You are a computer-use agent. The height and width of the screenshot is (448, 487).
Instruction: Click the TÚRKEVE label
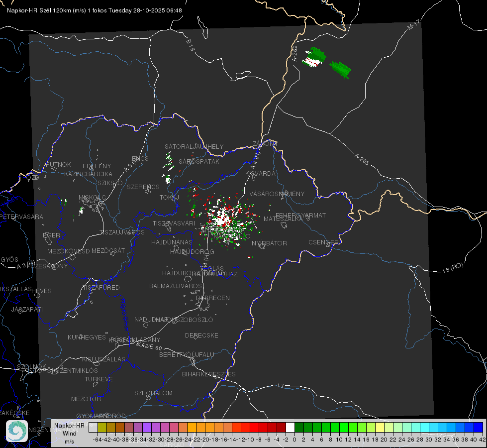pyautogui.click(x=99, y=379)
